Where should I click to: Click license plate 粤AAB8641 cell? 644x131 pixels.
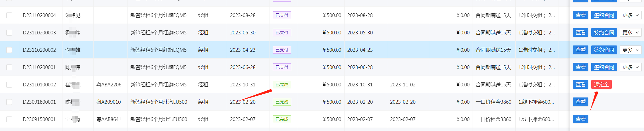point(109,119)
